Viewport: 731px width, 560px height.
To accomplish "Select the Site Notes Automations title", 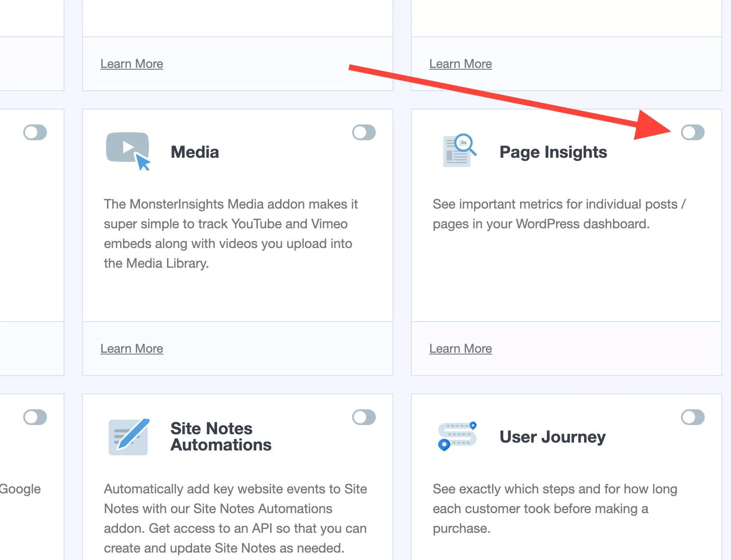I will click(x=221, y=436).
